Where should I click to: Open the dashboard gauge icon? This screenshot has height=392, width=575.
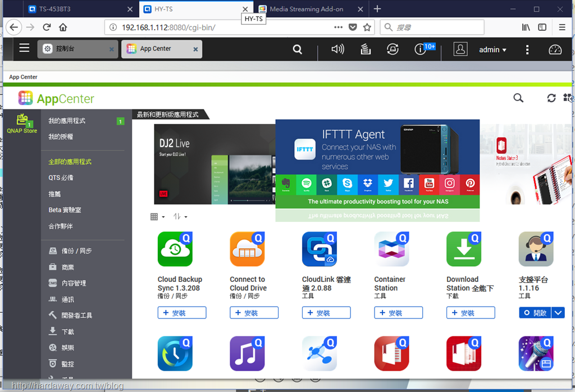pyautogui.click(x=555, y=49)
